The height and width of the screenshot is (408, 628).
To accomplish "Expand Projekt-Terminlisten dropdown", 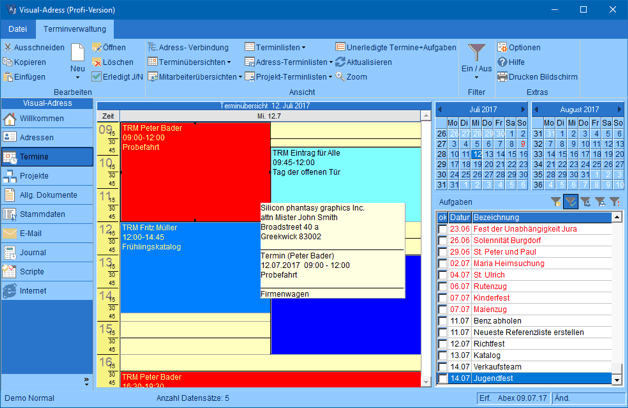I will pos(330,77).
